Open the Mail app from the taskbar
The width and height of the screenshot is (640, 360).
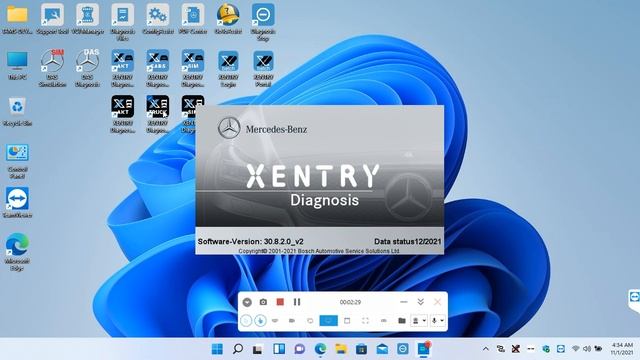click(x=382, y=349)
